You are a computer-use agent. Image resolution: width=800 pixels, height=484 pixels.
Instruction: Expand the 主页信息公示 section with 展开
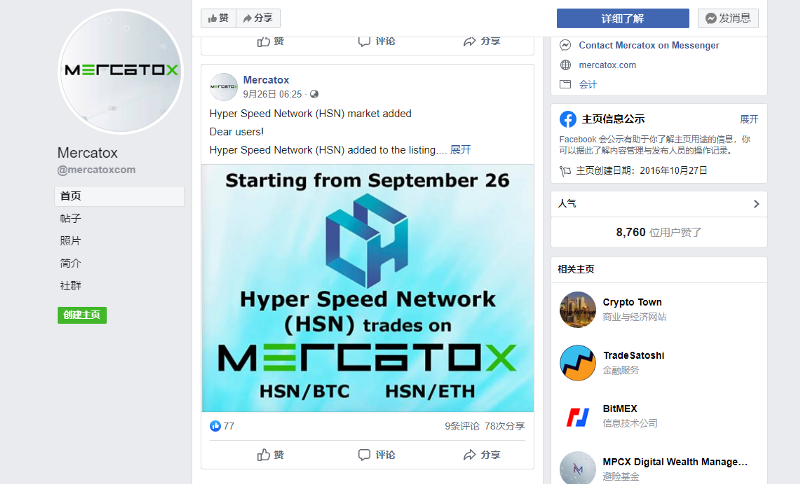[749, 119]
